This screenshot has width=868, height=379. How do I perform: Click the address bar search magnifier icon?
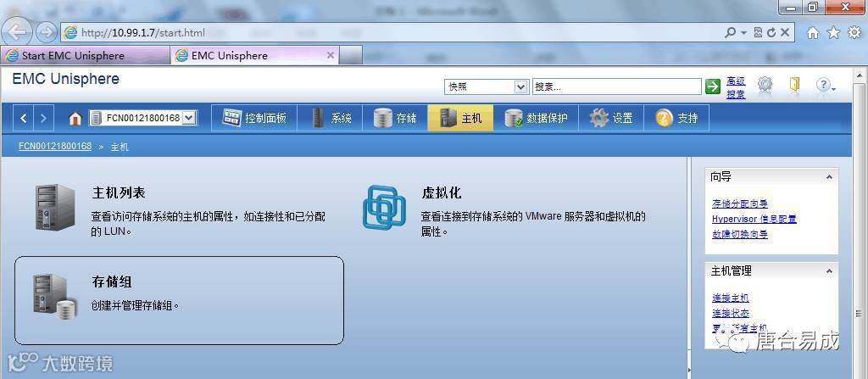click(x=730, y=33)
